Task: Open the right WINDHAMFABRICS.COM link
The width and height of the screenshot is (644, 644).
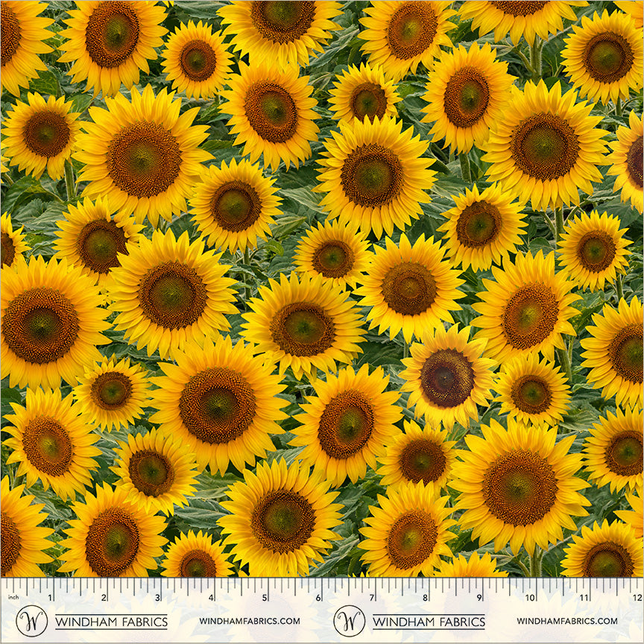Action: pos(567,621)
